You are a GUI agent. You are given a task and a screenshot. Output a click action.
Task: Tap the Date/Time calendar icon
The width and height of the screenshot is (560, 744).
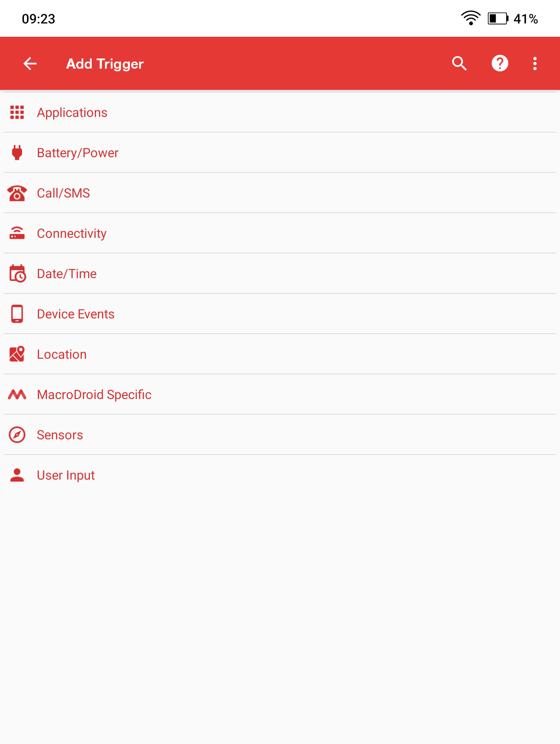[x=17, y=274]
